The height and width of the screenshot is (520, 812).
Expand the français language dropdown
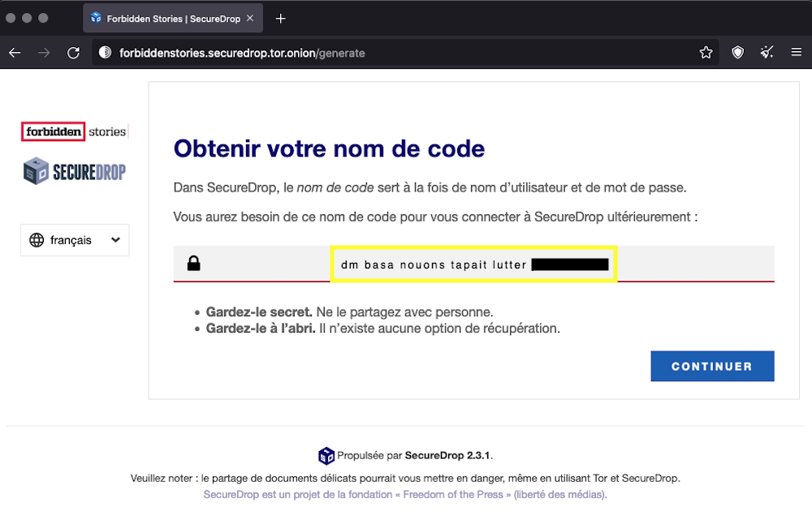75,240
